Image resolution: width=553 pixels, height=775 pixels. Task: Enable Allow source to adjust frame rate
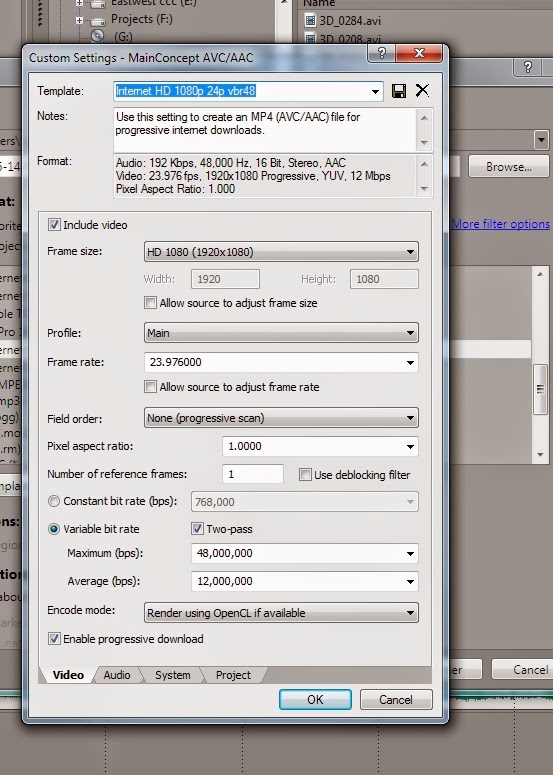pyautogui.click(x=150, y=387)
